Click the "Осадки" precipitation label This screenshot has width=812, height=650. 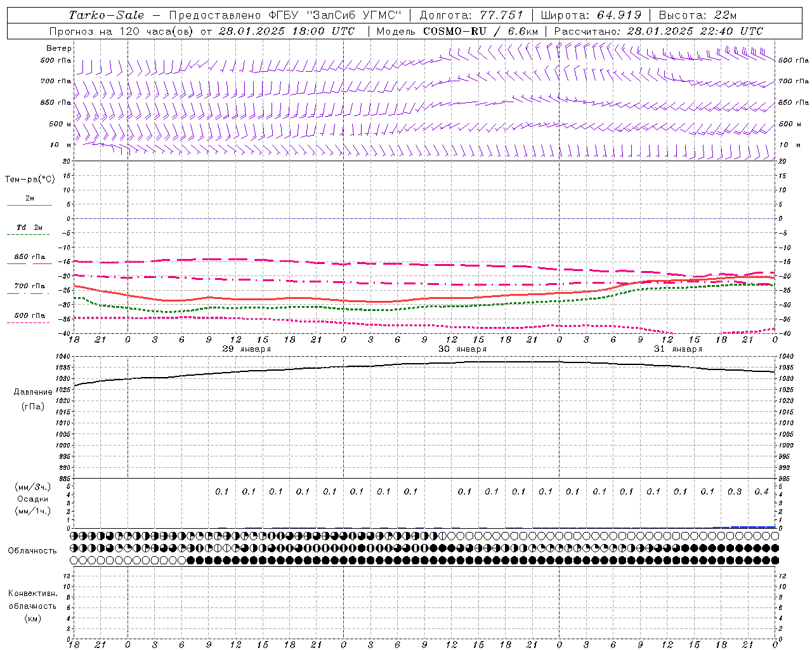click(x=33, y=499)
